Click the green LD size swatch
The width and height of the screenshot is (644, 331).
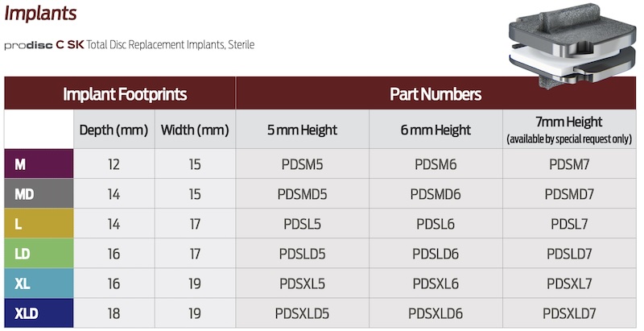click(39, 254)
